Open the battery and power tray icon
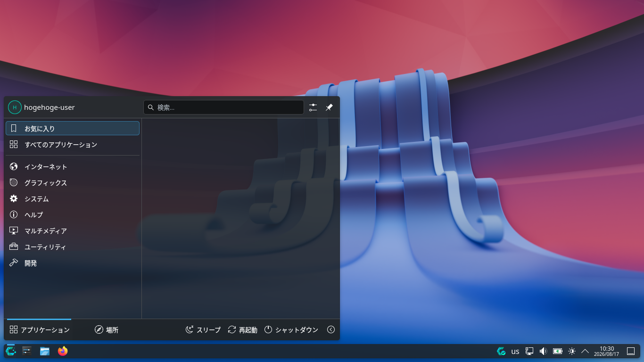Screen dimensions: 644x362 [x=558, y=351]
